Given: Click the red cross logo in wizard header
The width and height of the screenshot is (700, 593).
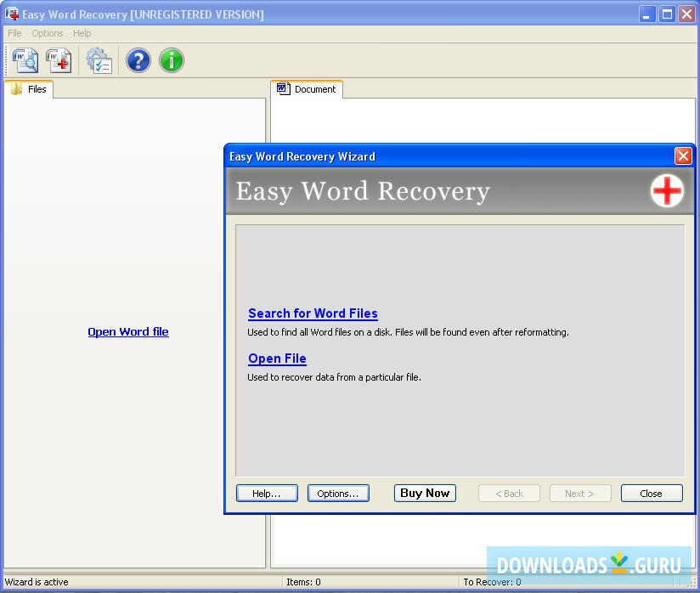Looking at the screenshot, I should click(x=667, y=190).
